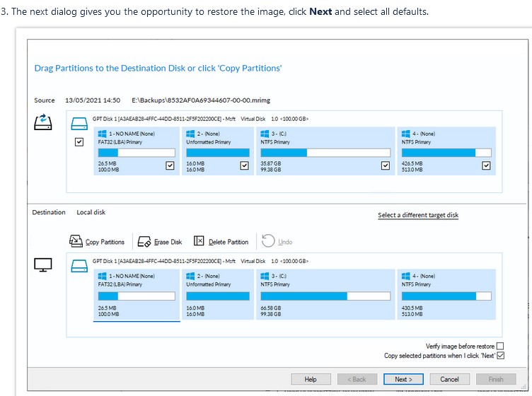Click Windows logo on source partition 2 Unformatted
The image size is (532, 396).
pyautogui.click(x=190, y=134)
